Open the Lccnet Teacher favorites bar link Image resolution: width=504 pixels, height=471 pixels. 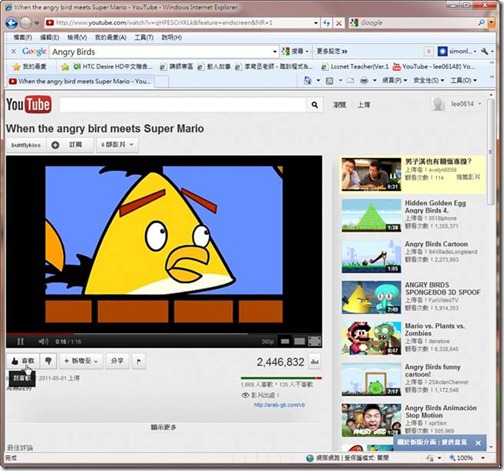355,67
